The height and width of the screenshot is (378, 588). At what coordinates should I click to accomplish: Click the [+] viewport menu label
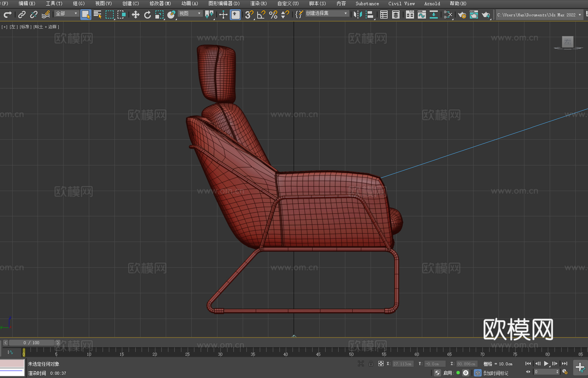tap(4, 27)
